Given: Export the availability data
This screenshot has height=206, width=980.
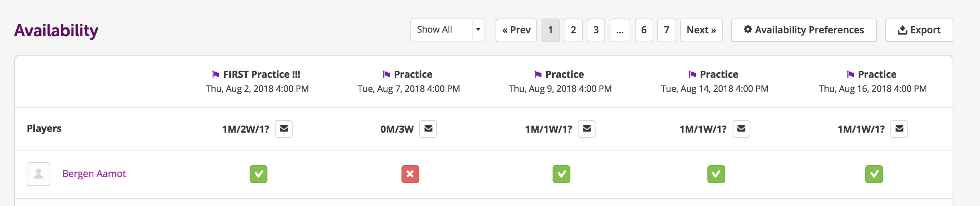Looking at the screenshot, I should (919, 30).
